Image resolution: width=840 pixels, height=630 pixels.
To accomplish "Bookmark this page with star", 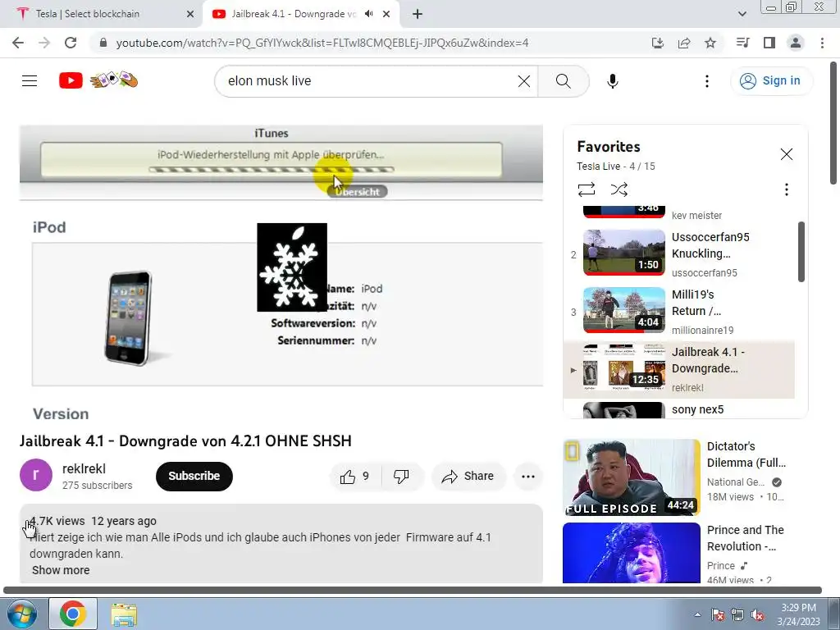I will (x=710, y=43).
